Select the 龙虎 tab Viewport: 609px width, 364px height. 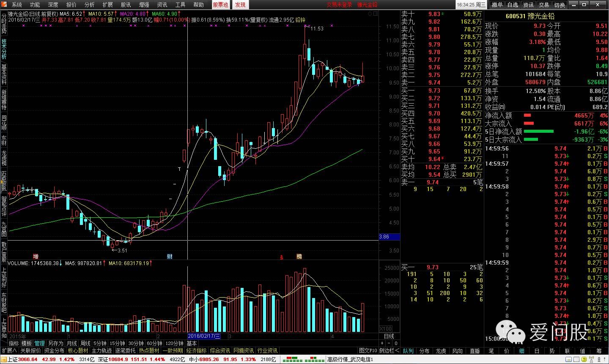click(441, 351)
